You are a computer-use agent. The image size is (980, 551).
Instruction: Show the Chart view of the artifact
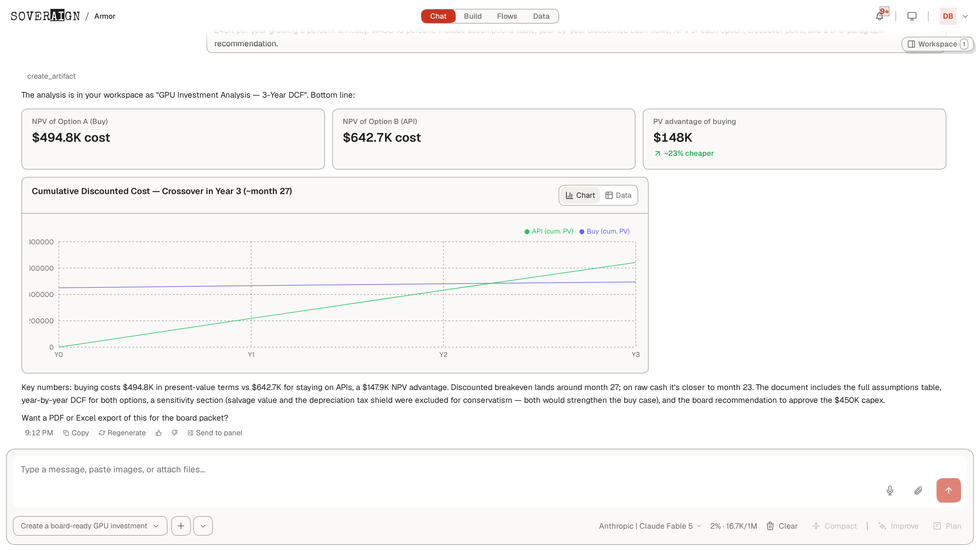pyautogui.click(x=580, y=195)
